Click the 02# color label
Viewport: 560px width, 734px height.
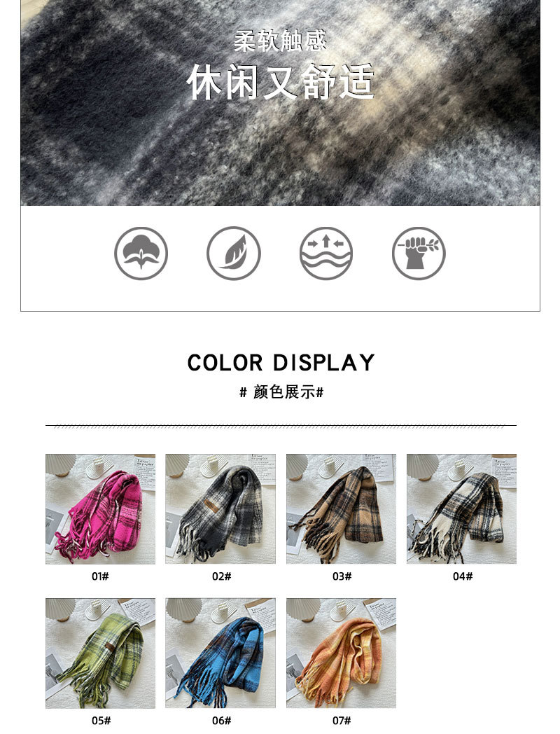(222, 576)
